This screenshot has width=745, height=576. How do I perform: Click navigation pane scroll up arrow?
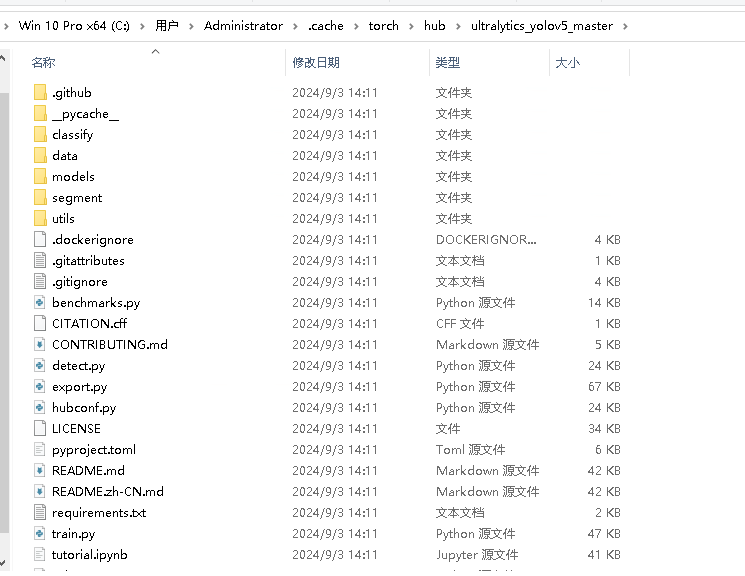(x=3, y=58)
